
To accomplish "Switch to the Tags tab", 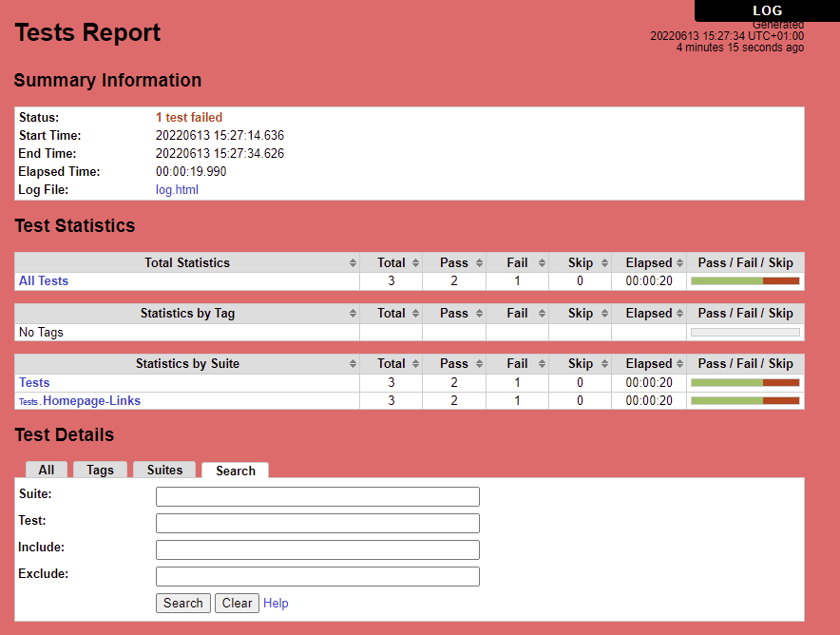I will coord(100,470).
